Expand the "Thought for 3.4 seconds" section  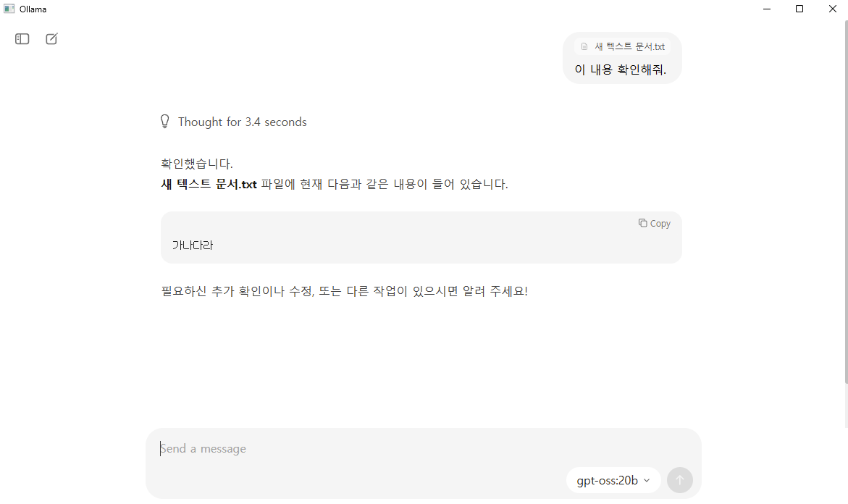[243, 122]
